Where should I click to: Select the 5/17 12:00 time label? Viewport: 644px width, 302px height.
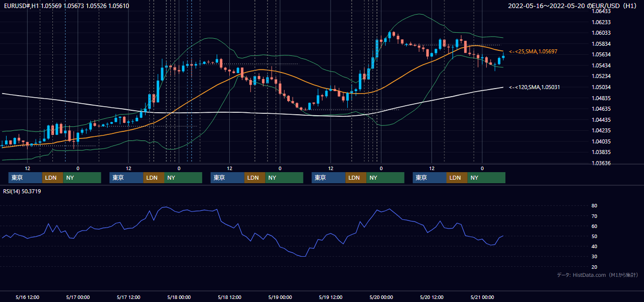[x=128, y=297]
